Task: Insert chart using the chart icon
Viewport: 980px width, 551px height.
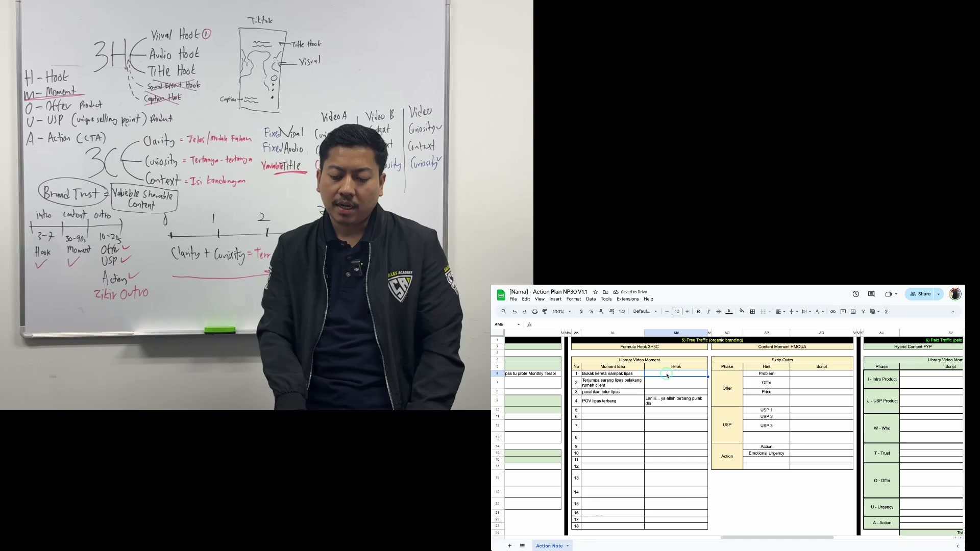Action: click(853, 312)
